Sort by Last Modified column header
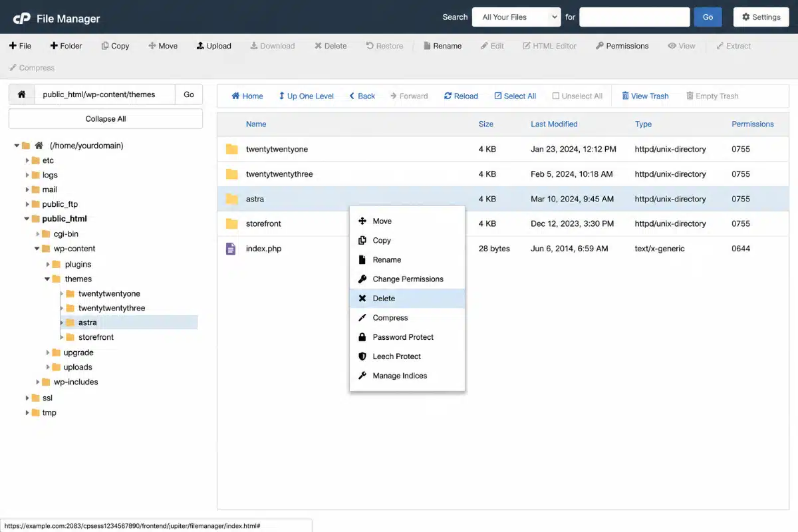Screen dimensions: 798x532 pyautogui.click(x=554, y=124)
